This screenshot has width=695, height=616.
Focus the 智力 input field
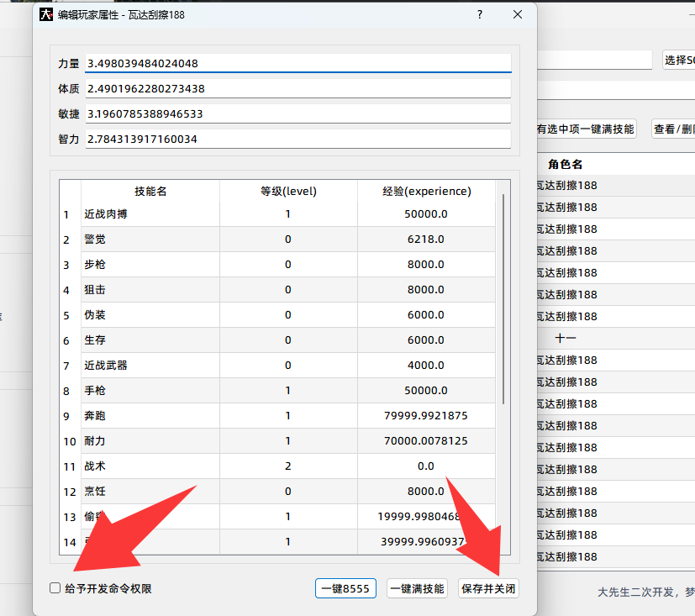(297, 139)
